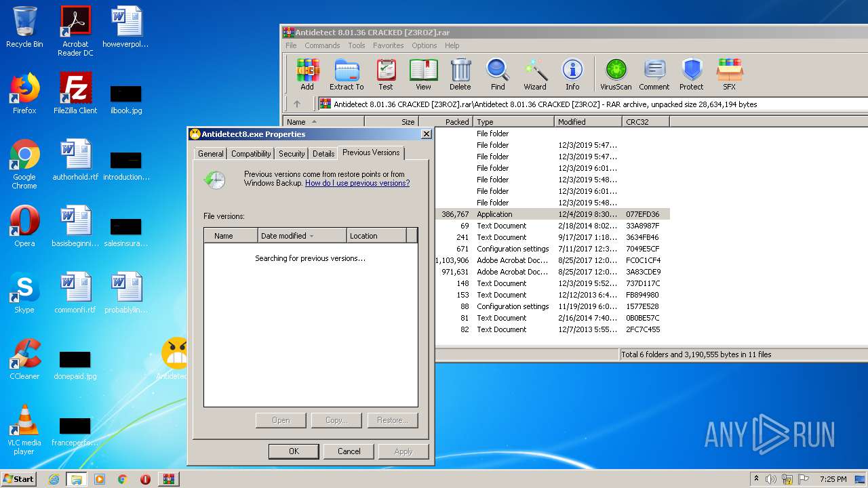Open the Options menu
This screenshot has height=488, width=868.
[425, 45]
